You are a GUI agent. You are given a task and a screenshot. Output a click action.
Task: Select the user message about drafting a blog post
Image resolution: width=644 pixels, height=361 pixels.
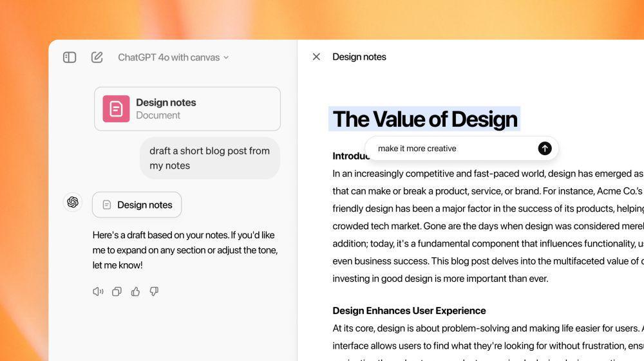click(210, 158)
